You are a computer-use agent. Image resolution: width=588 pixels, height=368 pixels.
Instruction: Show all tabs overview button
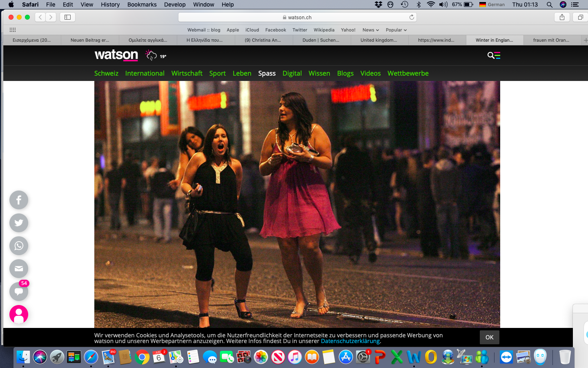(x=580, y=17)
